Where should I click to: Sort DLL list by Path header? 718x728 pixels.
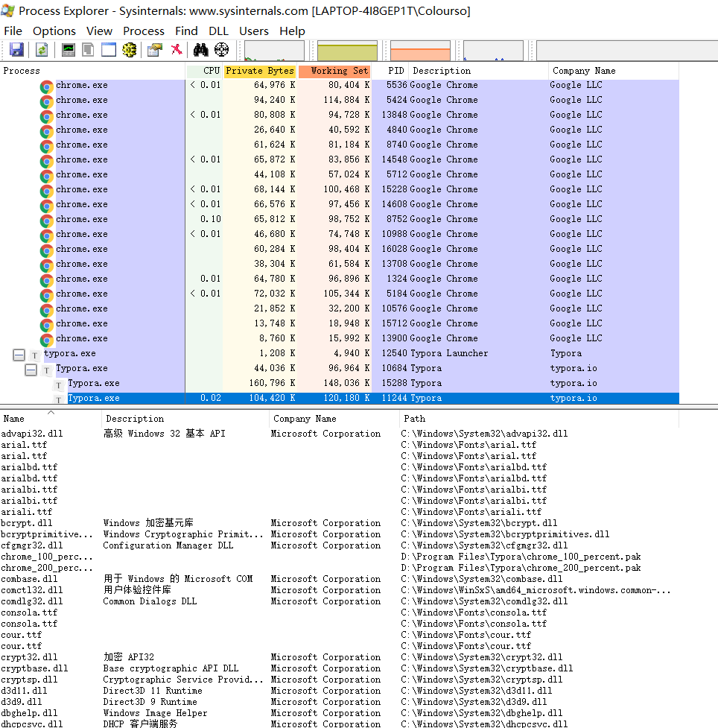538,419
